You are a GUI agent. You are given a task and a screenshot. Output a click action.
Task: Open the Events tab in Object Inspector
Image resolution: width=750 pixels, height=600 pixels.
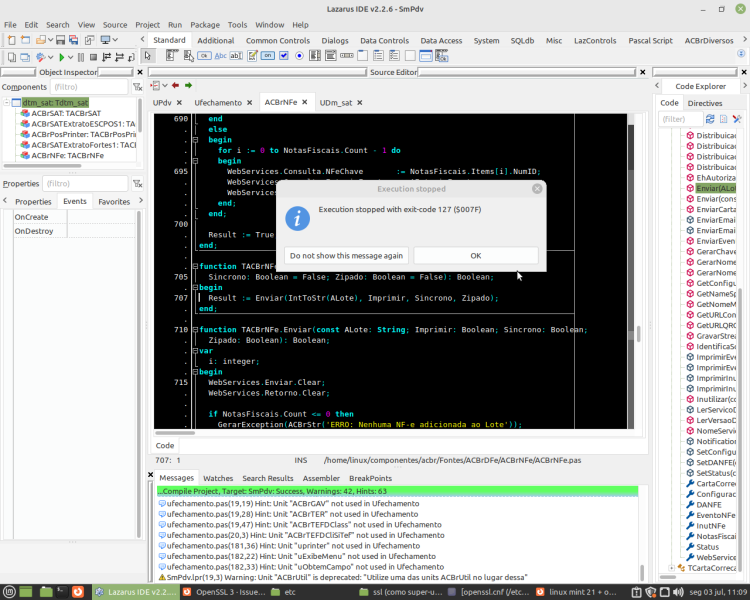[x=75, y=201]
